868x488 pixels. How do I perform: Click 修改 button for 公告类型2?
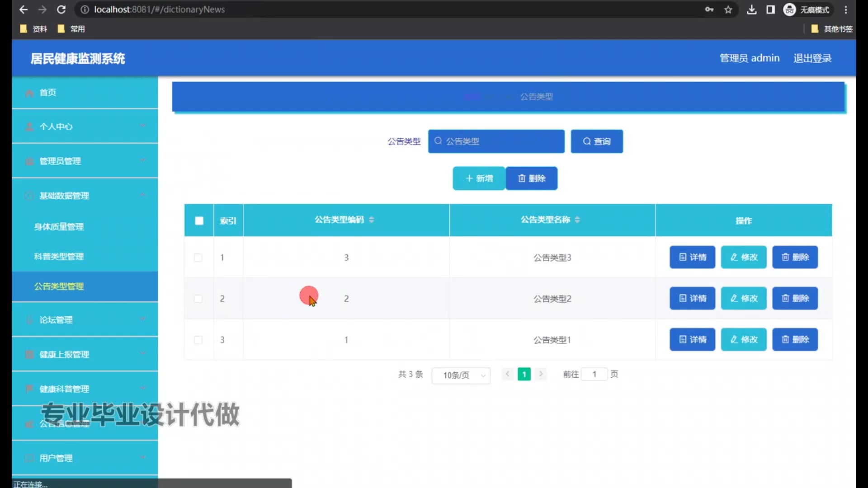pos(743,298)
